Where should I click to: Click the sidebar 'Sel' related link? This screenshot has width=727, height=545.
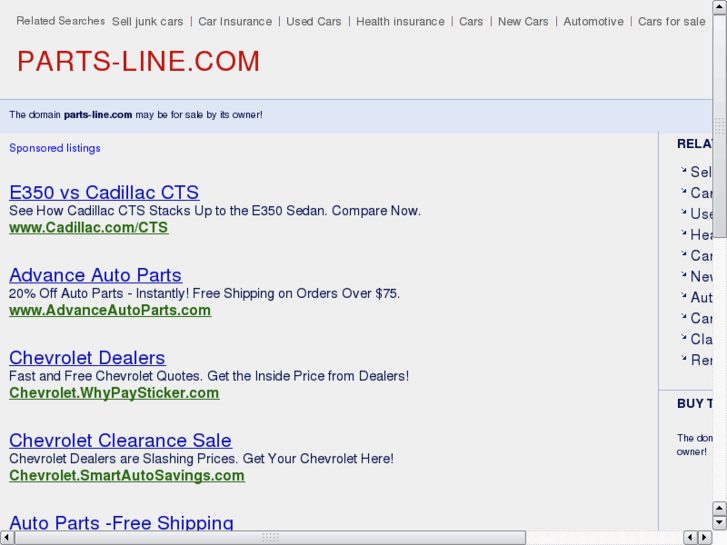tap(701, 172)
